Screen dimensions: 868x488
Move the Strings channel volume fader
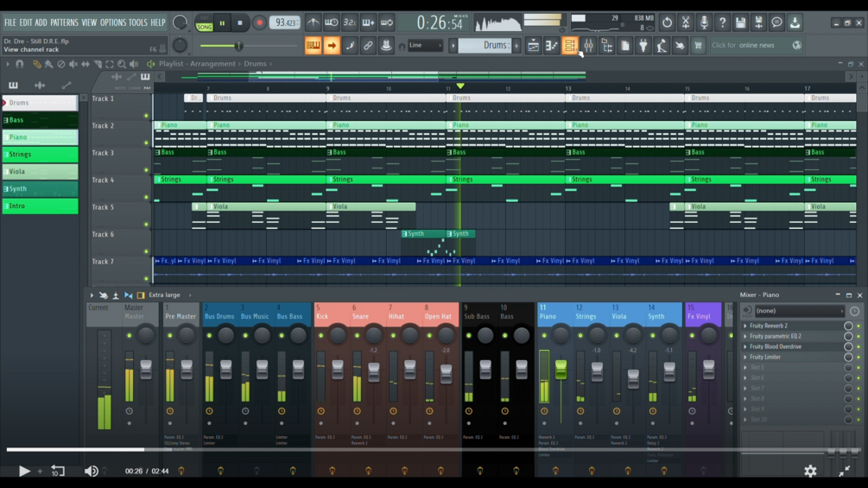pos(597,371)
